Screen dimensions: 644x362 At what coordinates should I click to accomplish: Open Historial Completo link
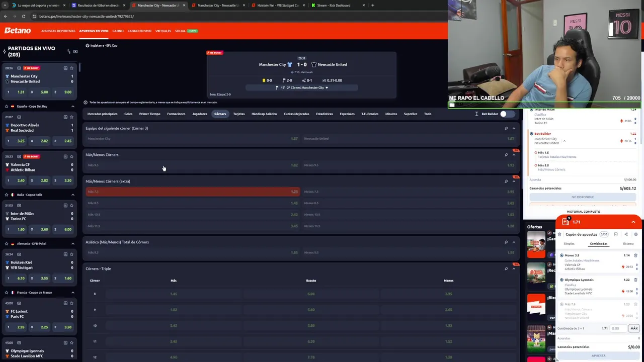[x=584, y=212]
